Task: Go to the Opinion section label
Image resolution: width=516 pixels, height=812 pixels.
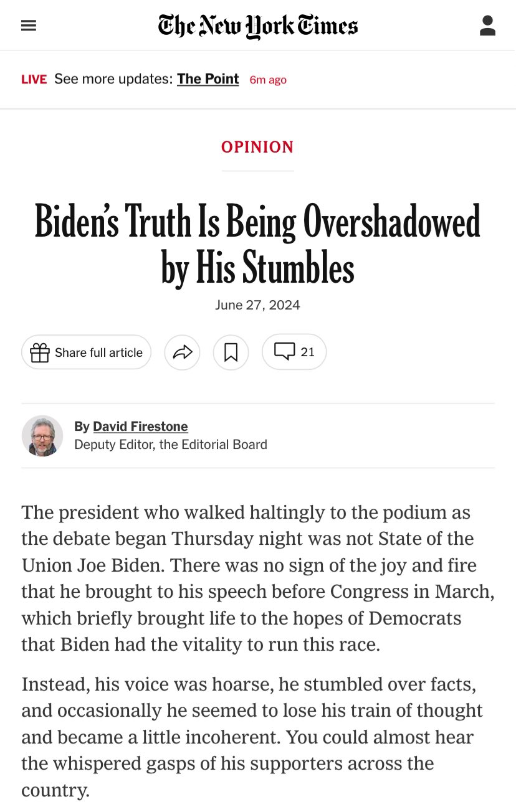Action: click(257, 147)
